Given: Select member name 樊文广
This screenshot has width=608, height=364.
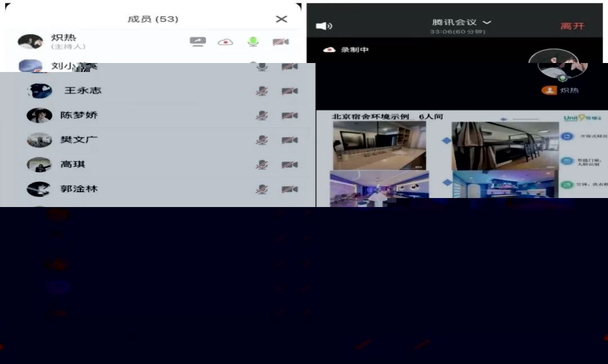Looking at the screenshot, I should point(79,140).
